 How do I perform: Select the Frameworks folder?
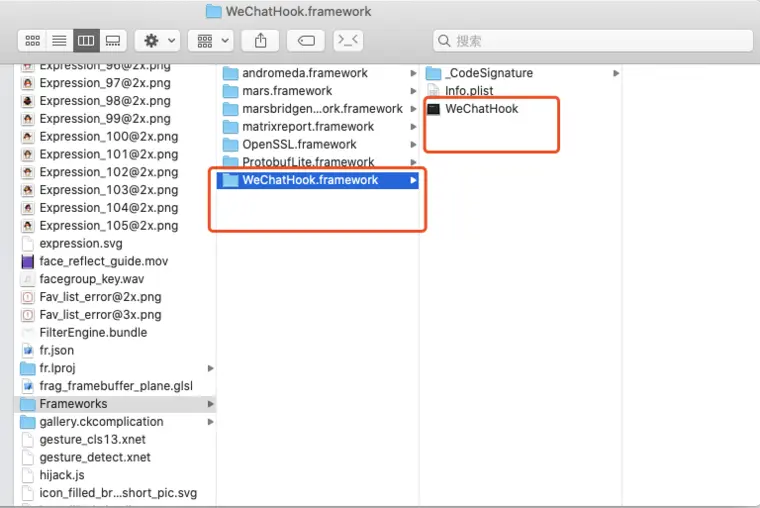tap(115, 404)
